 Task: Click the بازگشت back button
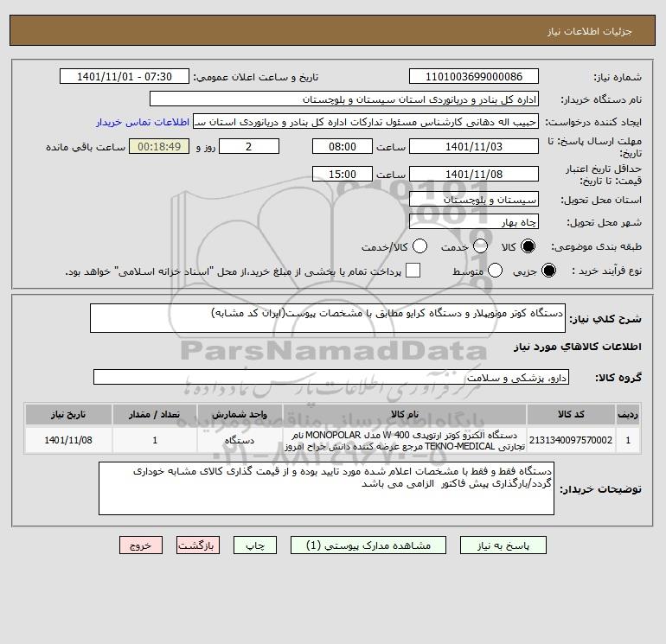point(198,545)
